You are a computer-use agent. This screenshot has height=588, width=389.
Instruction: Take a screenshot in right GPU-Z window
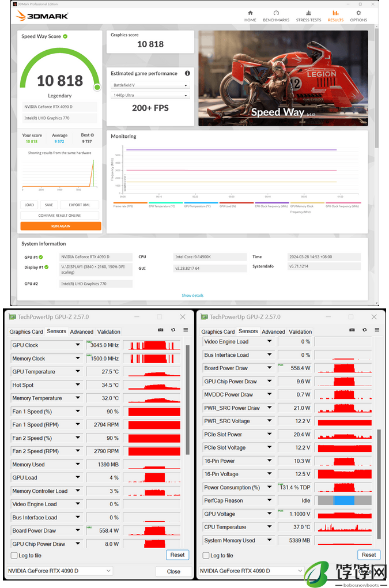click(x=352, y=330)
